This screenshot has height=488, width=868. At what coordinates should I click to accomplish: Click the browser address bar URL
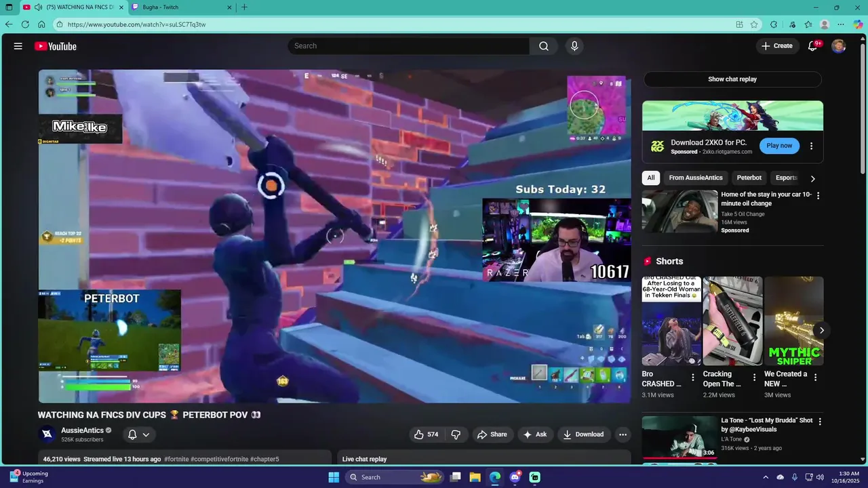coord(136,24)
